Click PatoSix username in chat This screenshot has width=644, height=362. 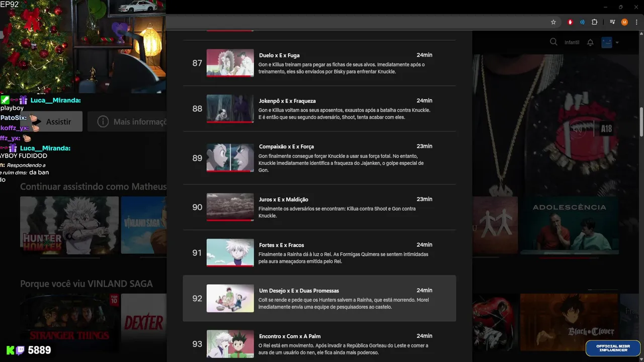click(x=14, y=118)
